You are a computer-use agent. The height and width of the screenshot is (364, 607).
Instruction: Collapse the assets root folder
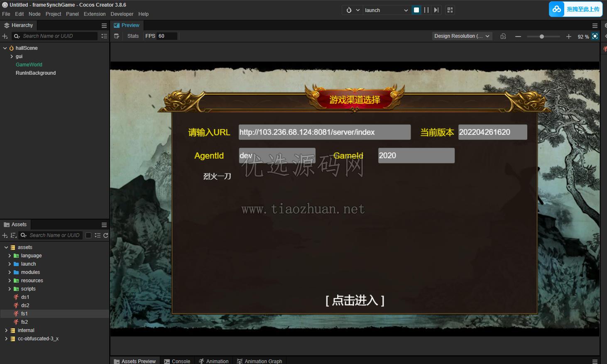pyautogui.click(x=6, y=247)
